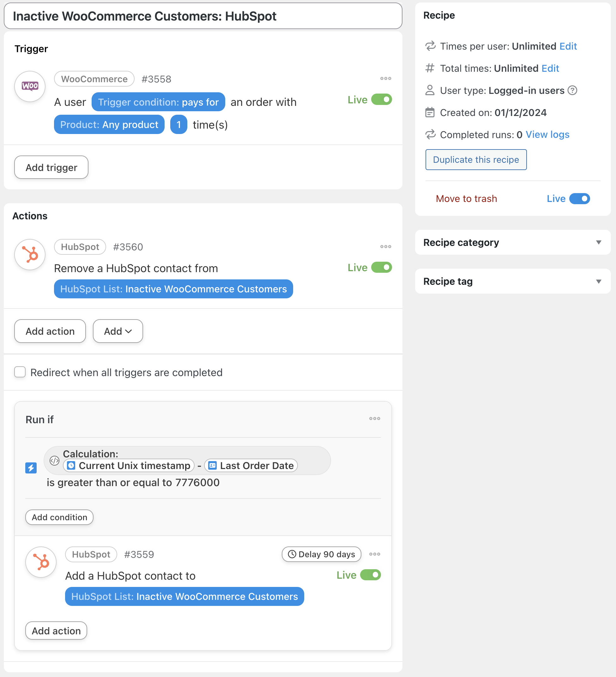Image resolution: width=616 pixels, height=677 pixels.
Task: Open the WooCommerce trigger three-dot menu
Action: click(x=385, y=79)
